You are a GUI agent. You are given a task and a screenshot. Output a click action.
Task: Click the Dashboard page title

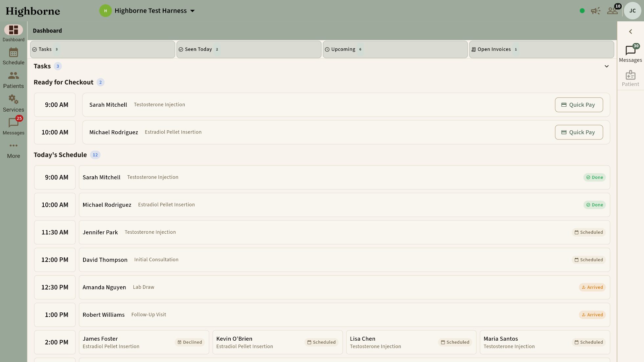(47, 31)
